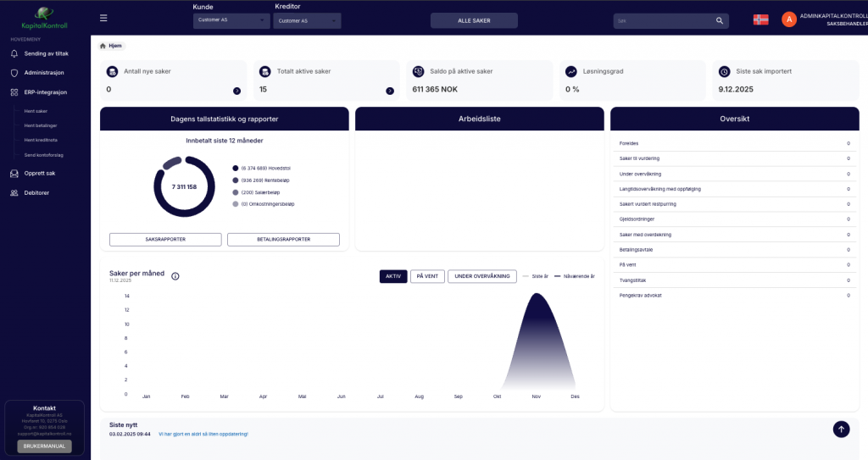Toggle the UNDER OVERVÅKNING chart filter
Image resolution: width=868 pixels, height=460 pixels.
click(x=481, y=276)
